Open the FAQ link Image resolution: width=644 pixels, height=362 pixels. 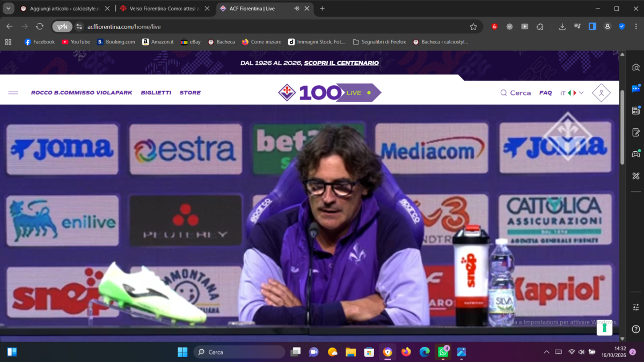tap(545, 93)
